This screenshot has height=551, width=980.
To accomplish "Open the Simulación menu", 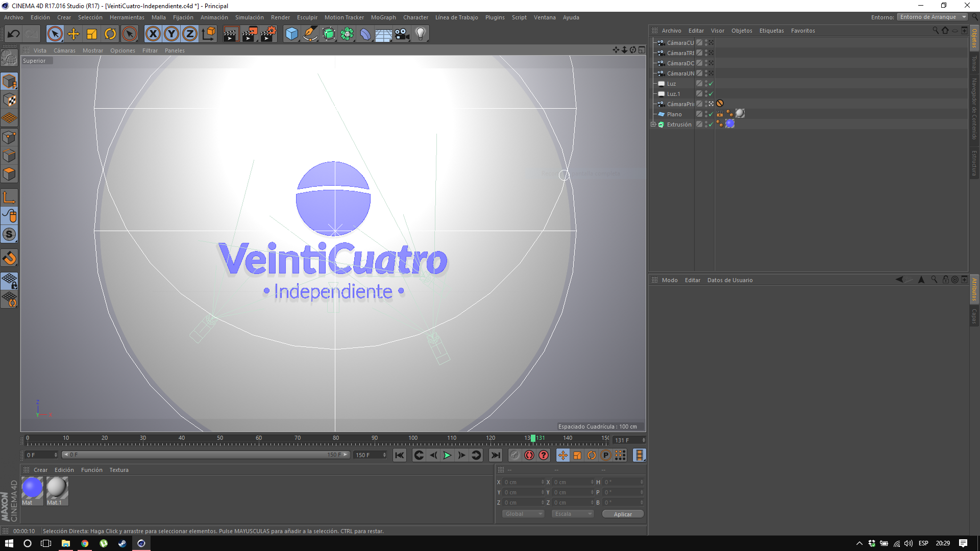I will pyautogui.click(x=249, y=17).
